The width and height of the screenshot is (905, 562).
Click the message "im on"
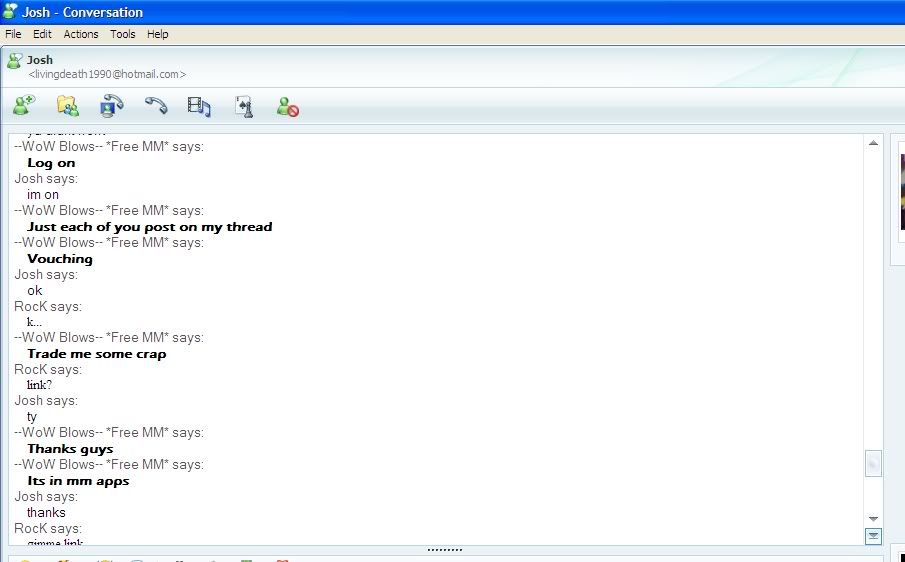pos(43,195)
